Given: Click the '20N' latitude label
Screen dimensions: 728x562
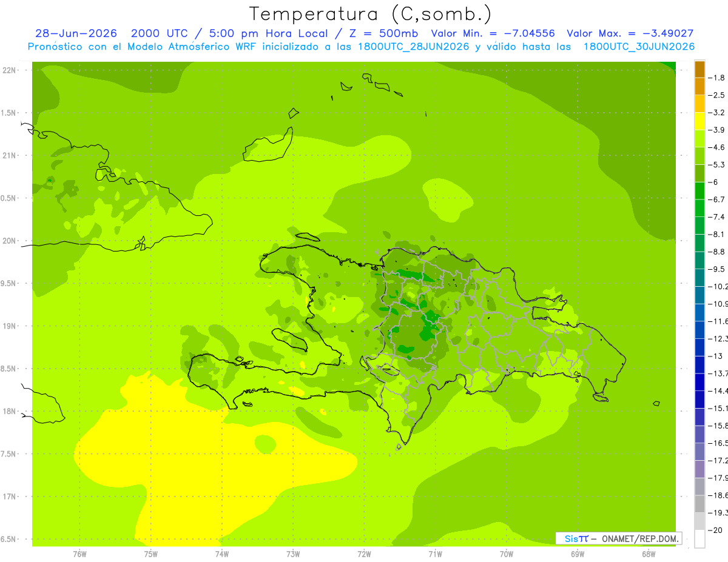Looking at the screenshot, I should [x=10, y=241].
